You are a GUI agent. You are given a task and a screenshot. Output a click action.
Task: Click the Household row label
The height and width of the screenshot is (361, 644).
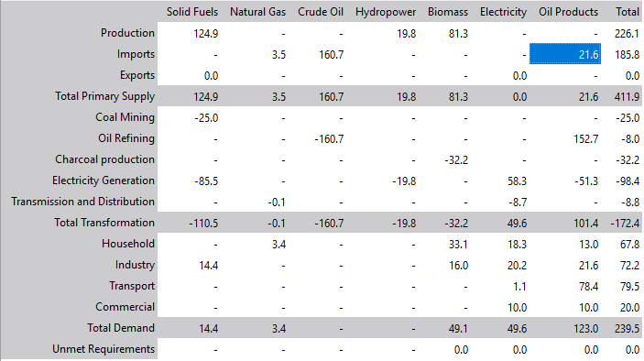[128, 244]
